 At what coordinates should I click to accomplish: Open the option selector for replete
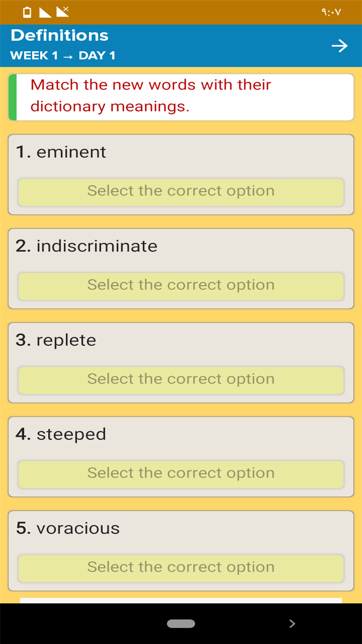click(181, 380)
